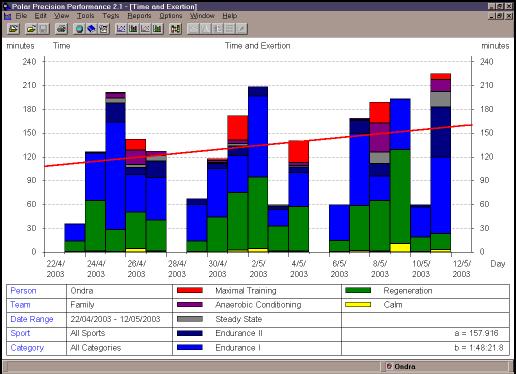This screenshot has height=374, width=516.
Task: Click the open folder toolbar icon
Action: (x=31, y=29)
